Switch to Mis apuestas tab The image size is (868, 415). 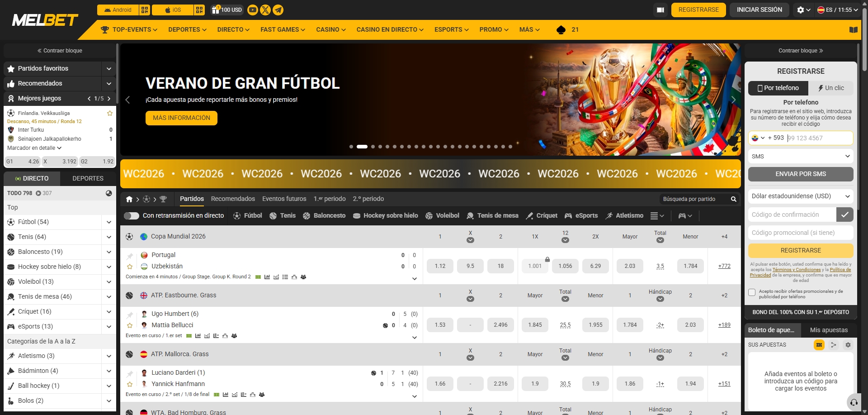click(829, 330)
